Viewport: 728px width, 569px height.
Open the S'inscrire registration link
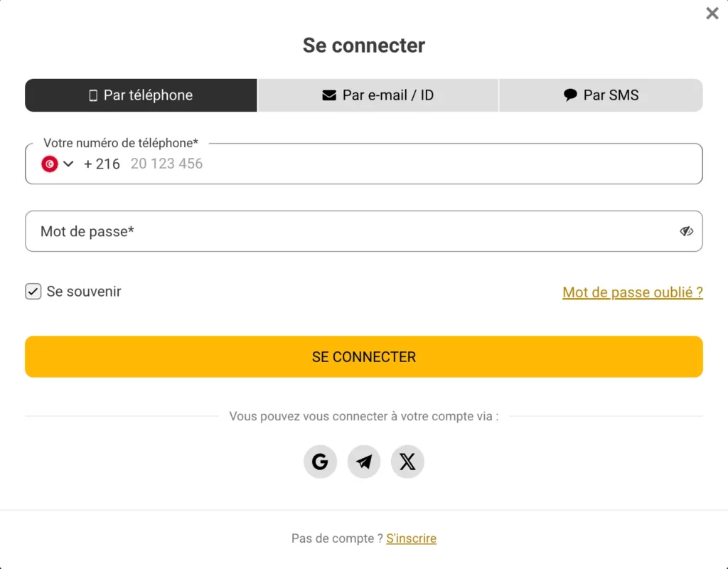tap(411, 538)
